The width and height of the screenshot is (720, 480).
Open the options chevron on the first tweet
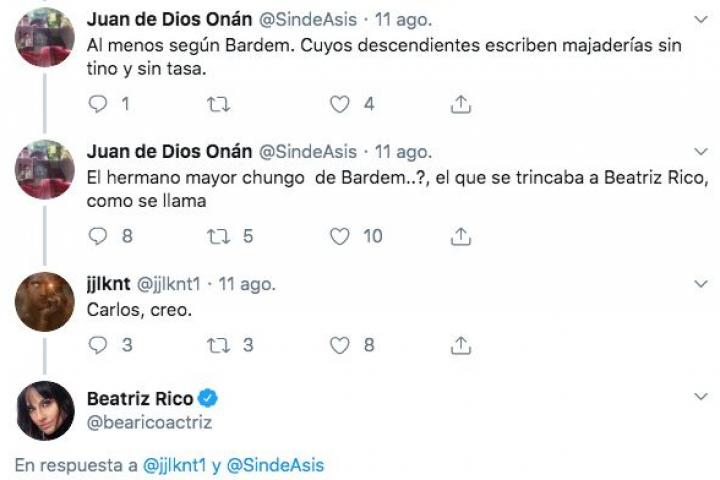click(700, 21)
